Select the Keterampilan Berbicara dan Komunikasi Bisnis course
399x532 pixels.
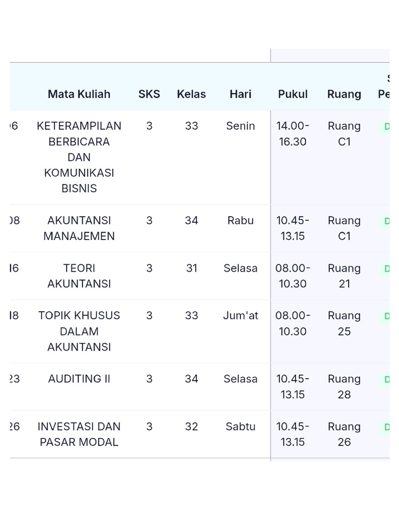tap(79, 157)
